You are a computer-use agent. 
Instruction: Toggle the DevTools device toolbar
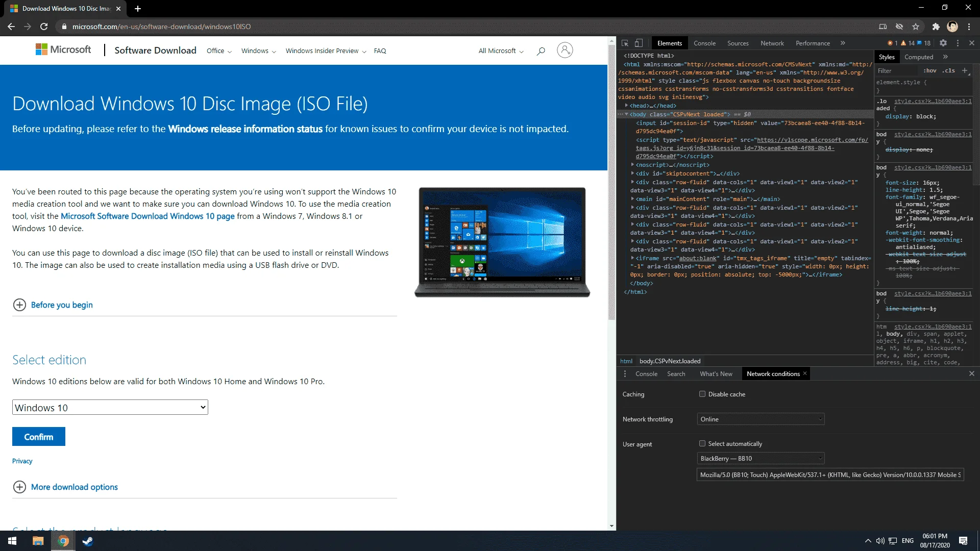(639, 43)
